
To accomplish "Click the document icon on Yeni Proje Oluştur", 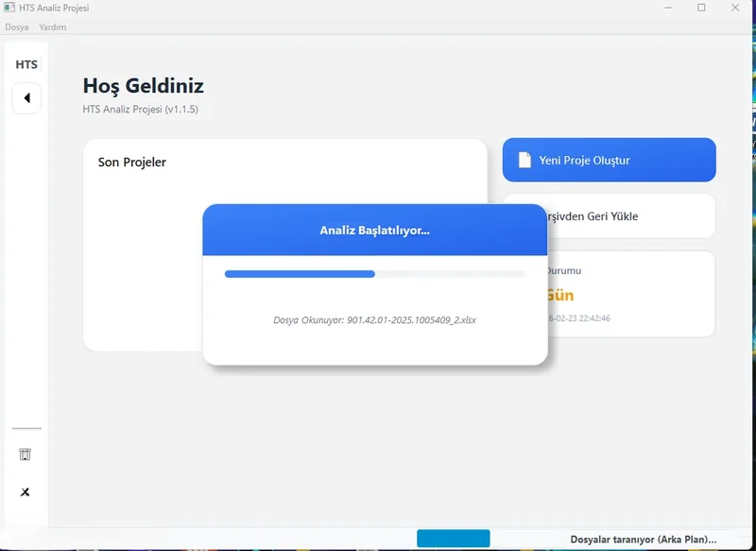I will pyautogui.click(x=524, y=159).
